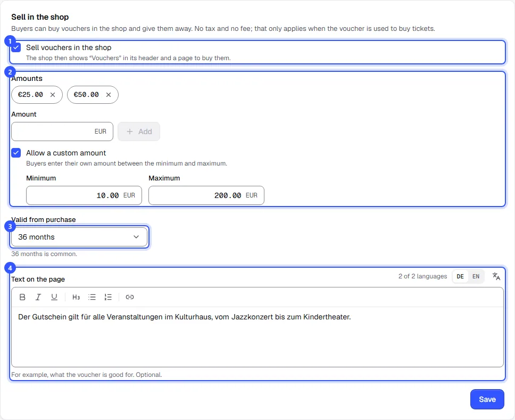Switch to the DE language tab
Screen dimensions: 515x420
pyautogui.click(x=460, y=276)
